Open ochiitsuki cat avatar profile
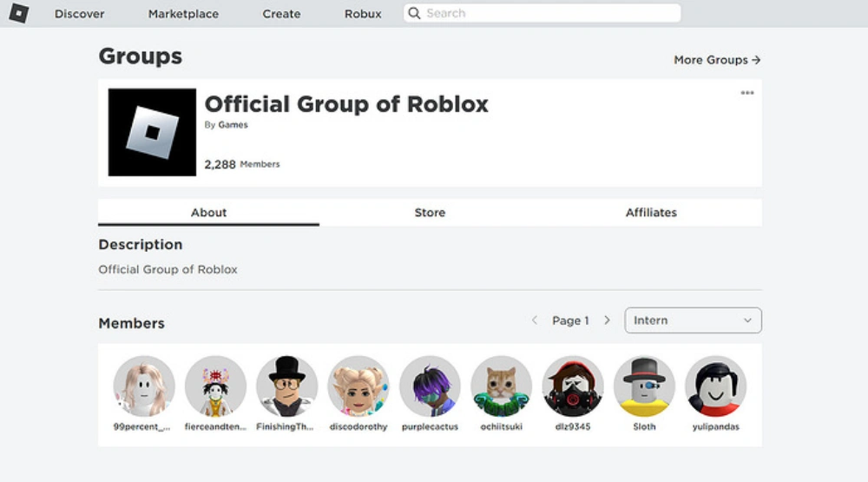Viewport: 868px width, 482px height. click(x=501, y=386)
